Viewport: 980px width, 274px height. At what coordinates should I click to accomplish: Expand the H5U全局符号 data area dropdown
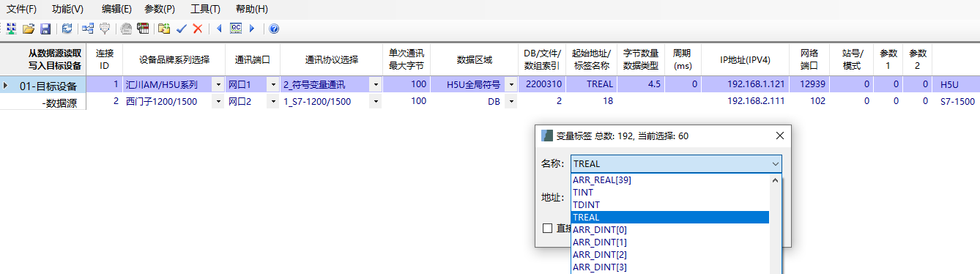click(x=511, y=85)
